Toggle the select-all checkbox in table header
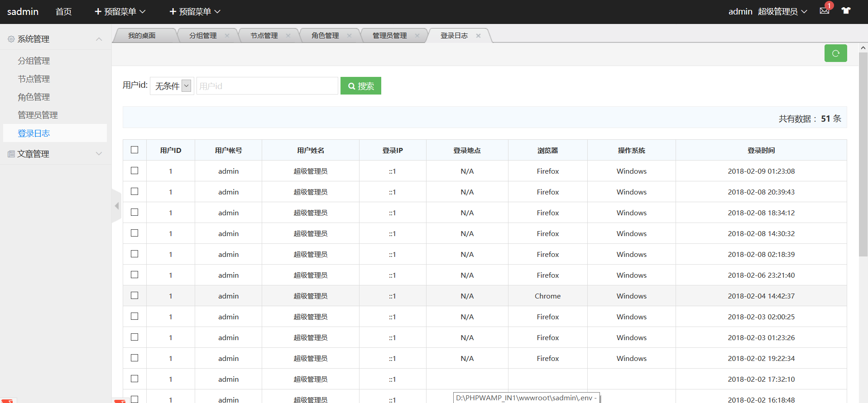 [x=134, y=150]
